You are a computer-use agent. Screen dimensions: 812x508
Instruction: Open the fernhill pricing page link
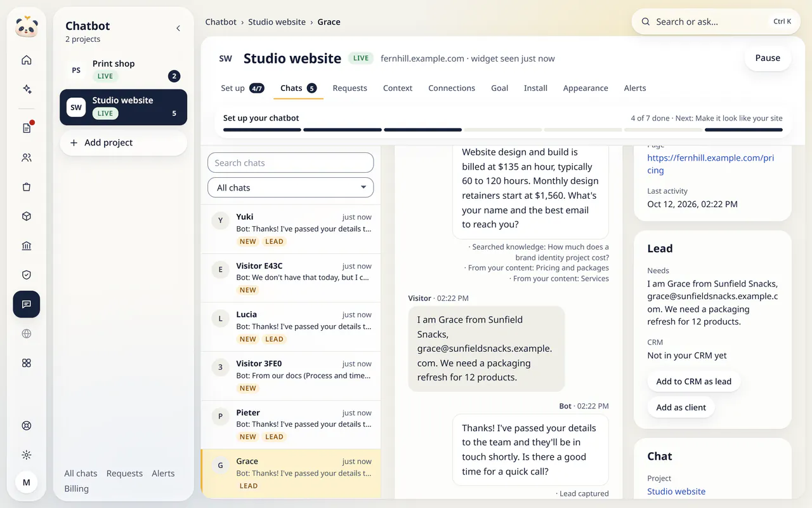click(x=710, y=164)
